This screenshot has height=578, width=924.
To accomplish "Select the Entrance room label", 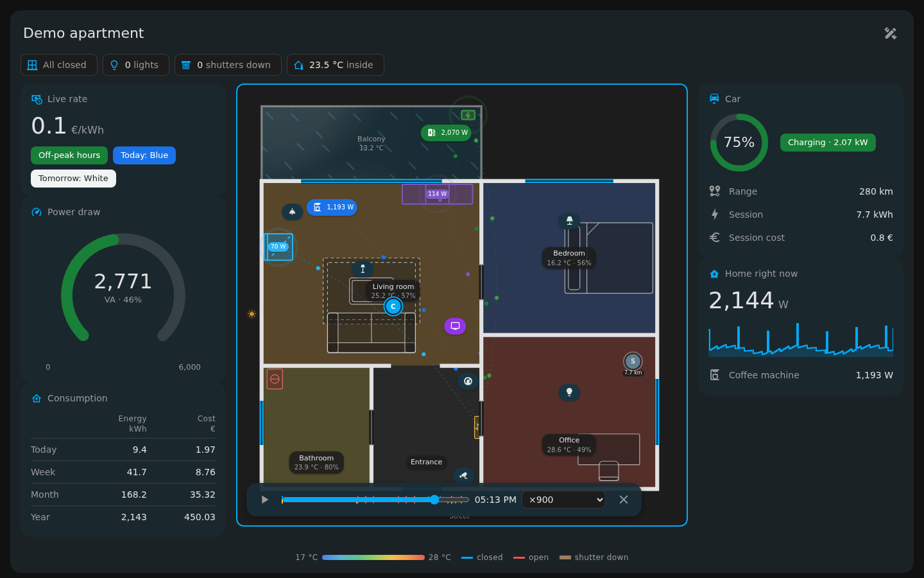I will pos(427,462).
